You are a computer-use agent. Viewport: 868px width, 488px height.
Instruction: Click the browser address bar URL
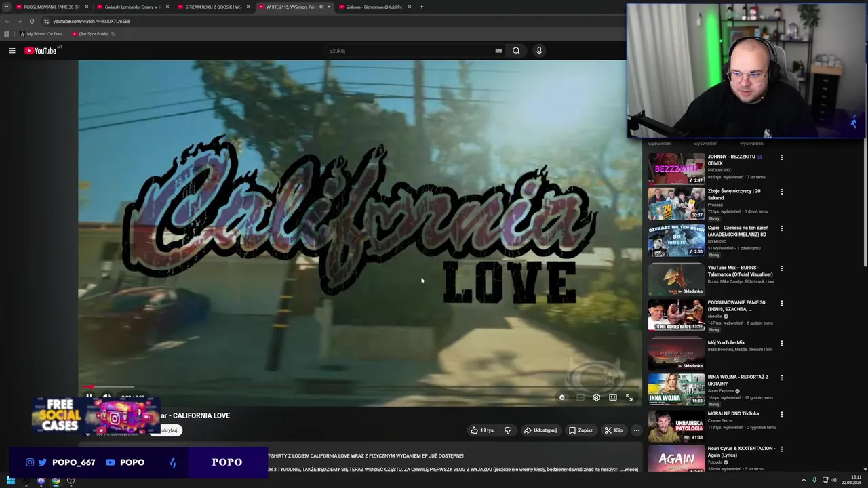[x=92, y=21]
